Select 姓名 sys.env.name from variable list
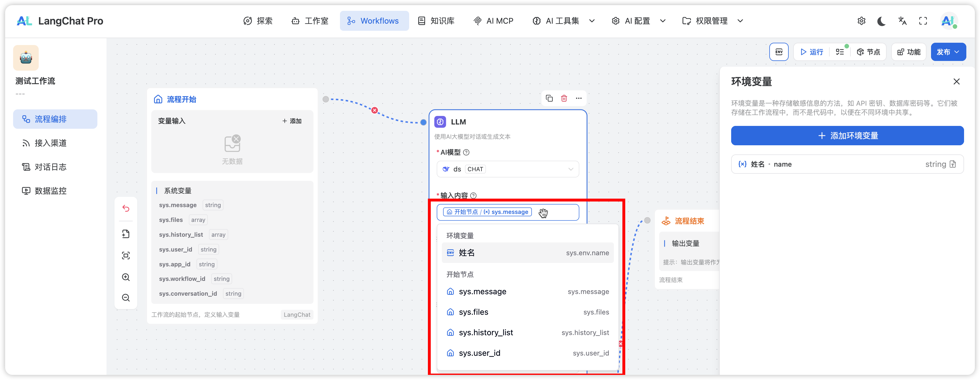980x380 pixels. pyautogui.click(x=527, y=253)
